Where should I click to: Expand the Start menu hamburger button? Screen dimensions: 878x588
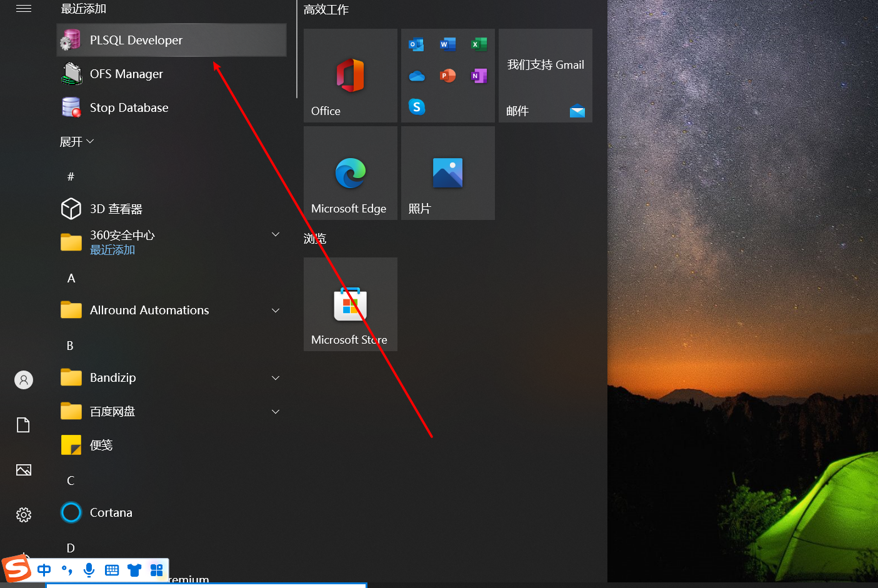(x=24, y=8)
